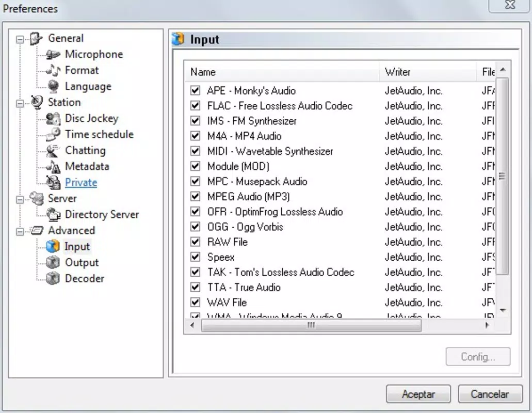Click the Aceptar button
Screen dimensions: 532x413
(418, 394)
